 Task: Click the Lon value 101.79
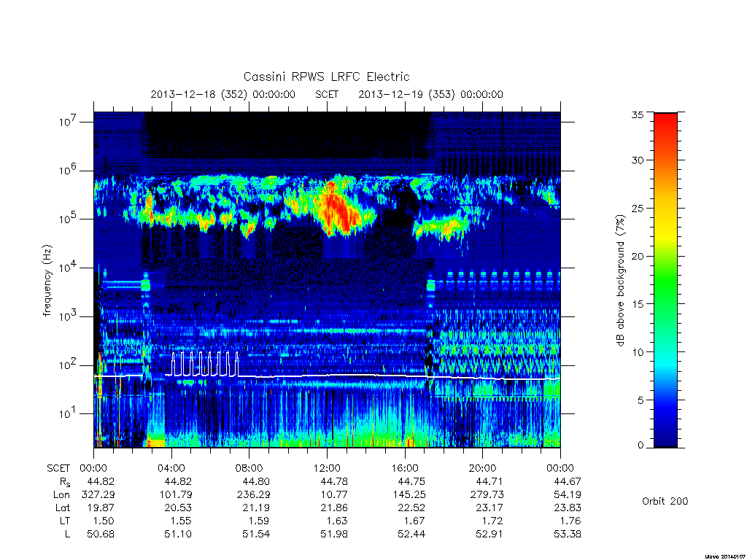(176, 495)
